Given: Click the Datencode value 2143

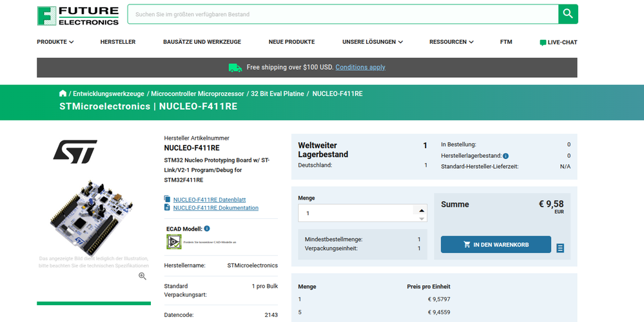Looking at the screenshot, I should (271, 315).
